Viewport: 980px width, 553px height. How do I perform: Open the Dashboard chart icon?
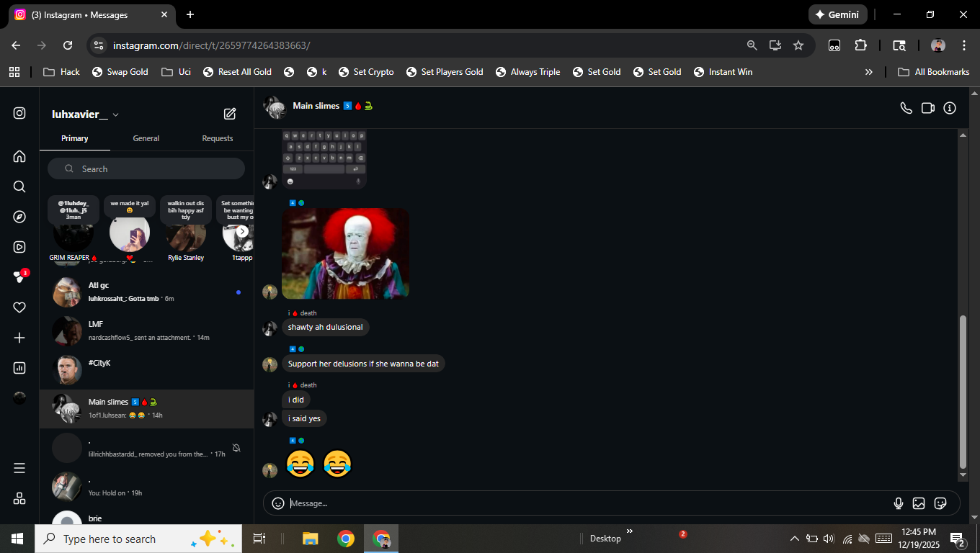coord(19,368)
